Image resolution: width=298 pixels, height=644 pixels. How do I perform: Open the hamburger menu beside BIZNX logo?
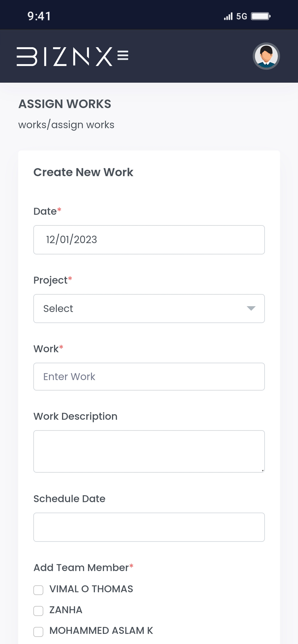pyautogui.click(x=123, y=56)
